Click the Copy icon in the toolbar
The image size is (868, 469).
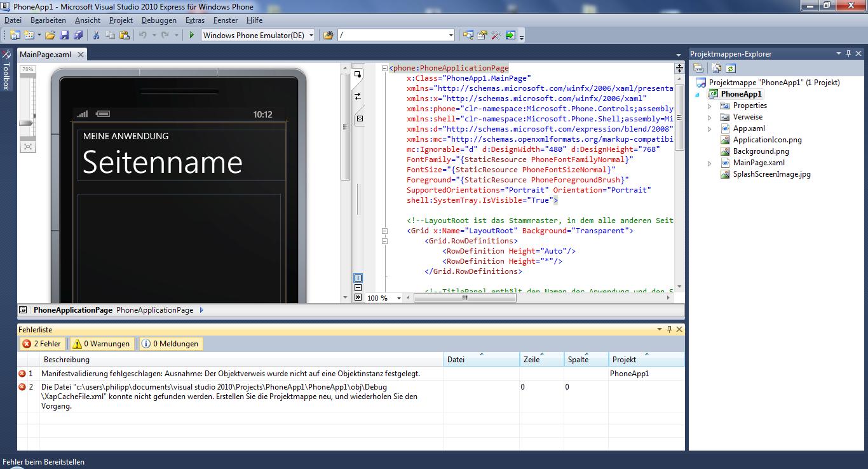tap(111, 36)
